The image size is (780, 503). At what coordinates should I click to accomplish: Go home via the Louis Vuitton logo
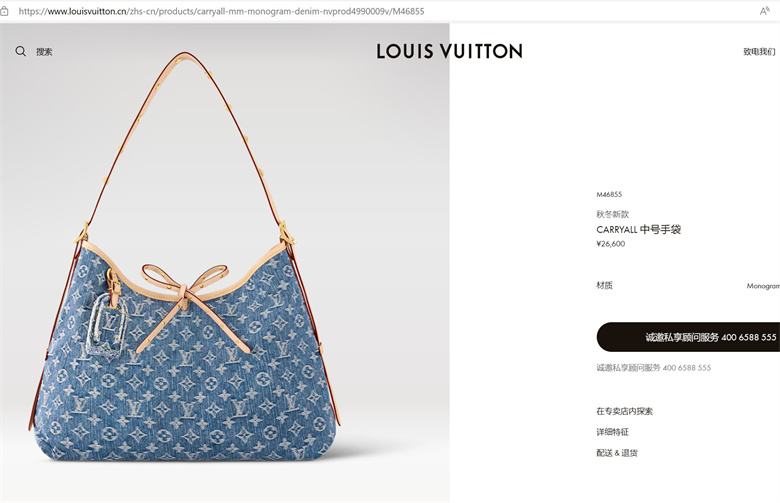coord(449,51)
